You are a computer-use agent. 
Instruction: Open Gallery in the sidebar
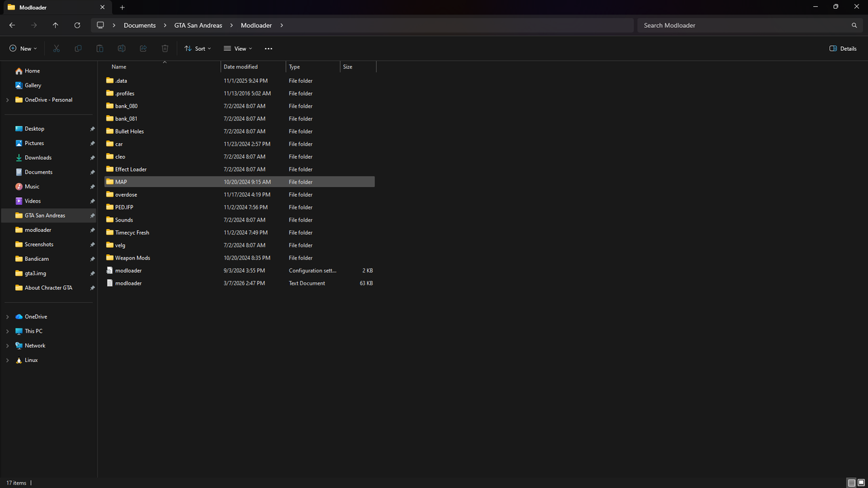pos(33,85)
